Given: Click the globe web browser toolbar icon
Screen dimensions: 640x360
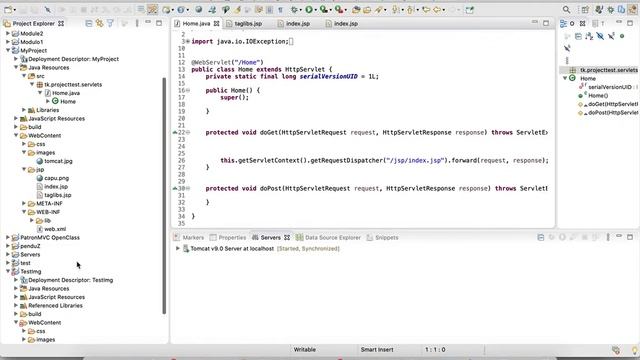Looking at the screenshot, I should tap(198, 9).
